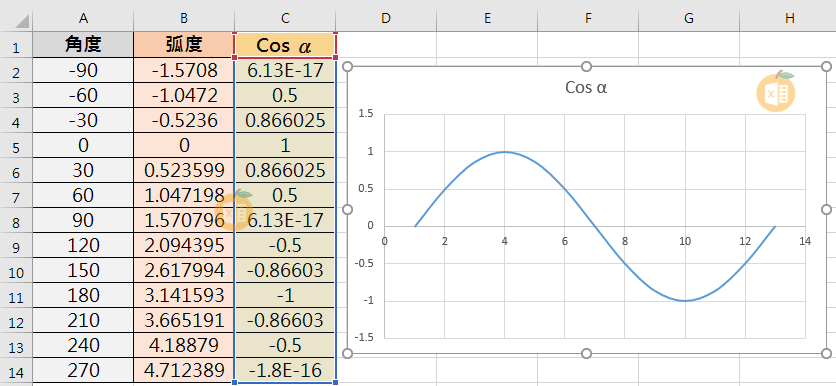Select row 5 header
This screenshot has height=386, width=836.
point(16,146)
